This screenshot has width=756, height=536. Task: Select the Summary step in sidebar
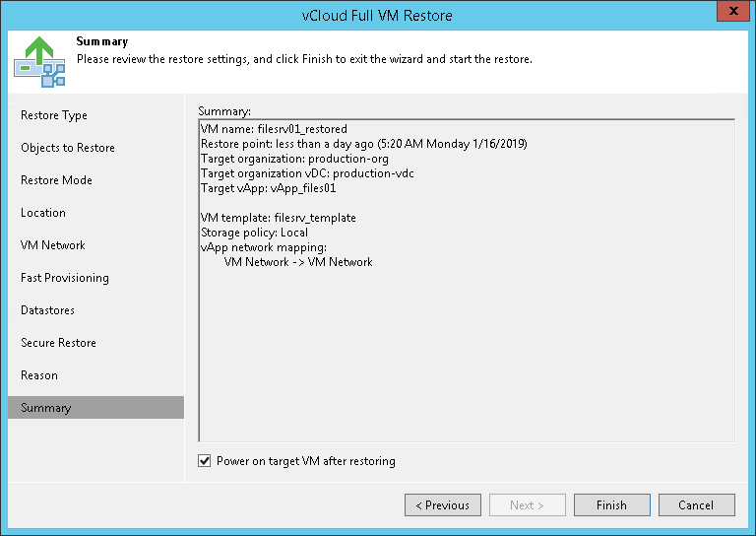click(x=46, y=408)
